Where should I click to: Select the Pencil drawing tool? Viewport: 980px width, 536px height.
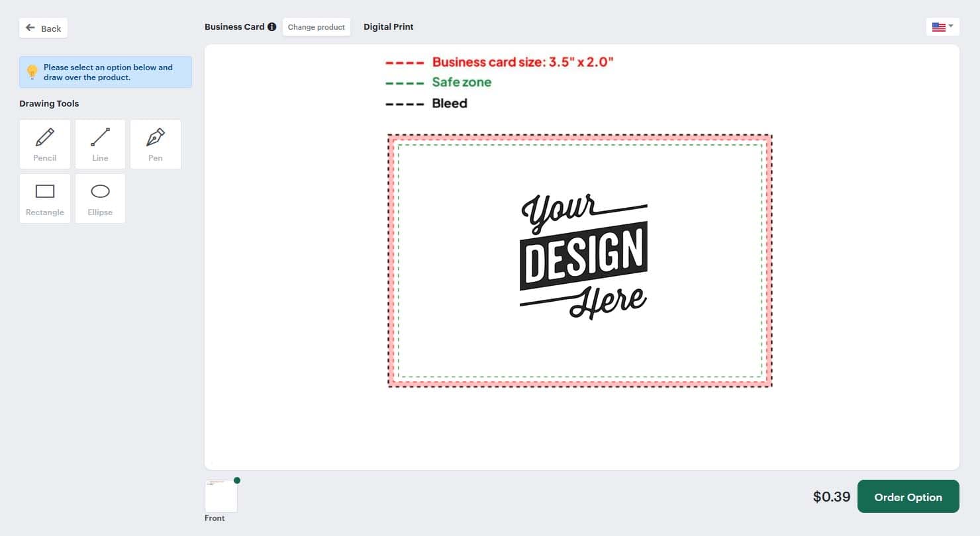[45, 144]
